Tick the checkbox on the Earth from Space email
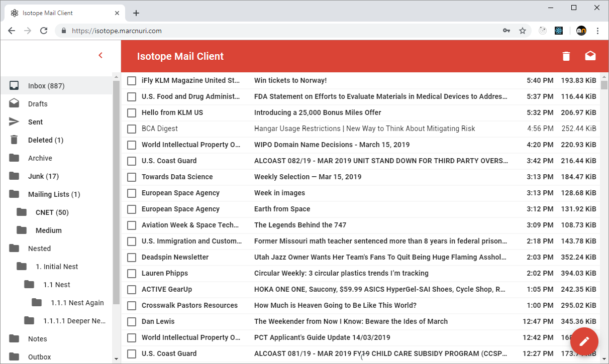This screenshot has width=609, height=364. pos(132,209)
